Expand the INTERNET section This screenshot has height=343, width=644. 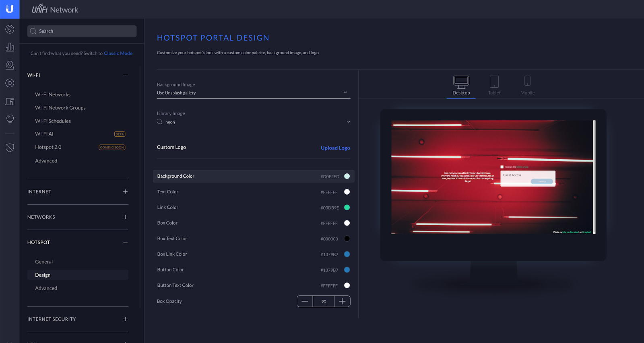(126, 192)
